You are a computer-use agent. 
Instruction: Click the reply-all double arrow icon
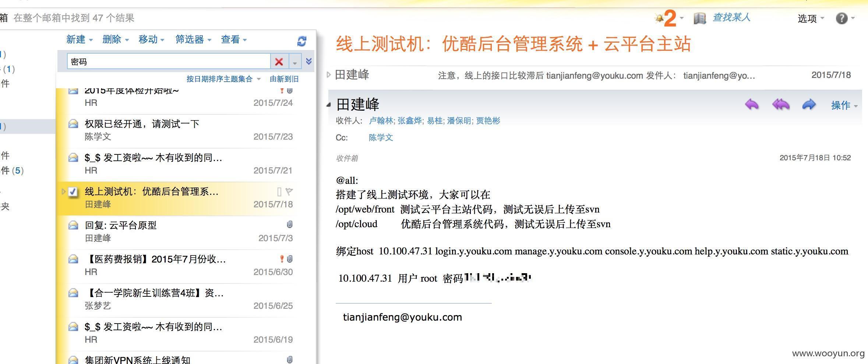point(781,105)
